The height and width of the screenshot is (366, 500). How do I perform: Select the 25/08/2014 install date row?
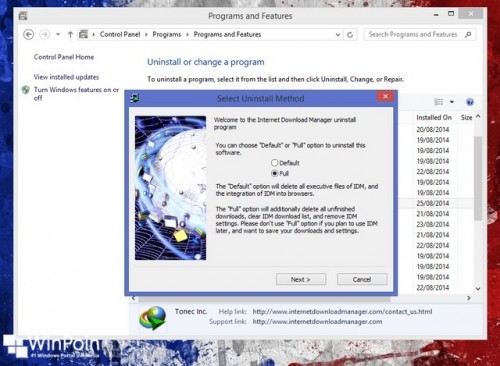point(433,203)
